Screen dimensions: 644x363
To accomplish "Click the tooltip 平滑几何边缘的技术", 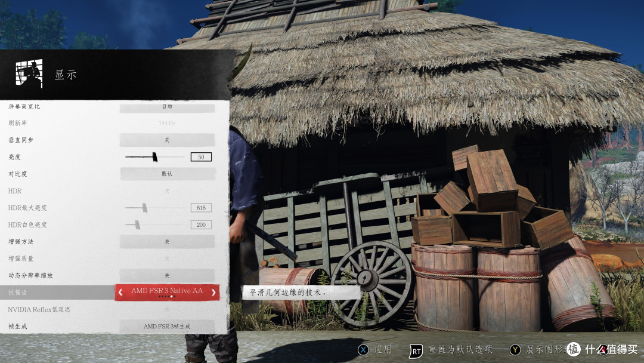I will point(287,293).
